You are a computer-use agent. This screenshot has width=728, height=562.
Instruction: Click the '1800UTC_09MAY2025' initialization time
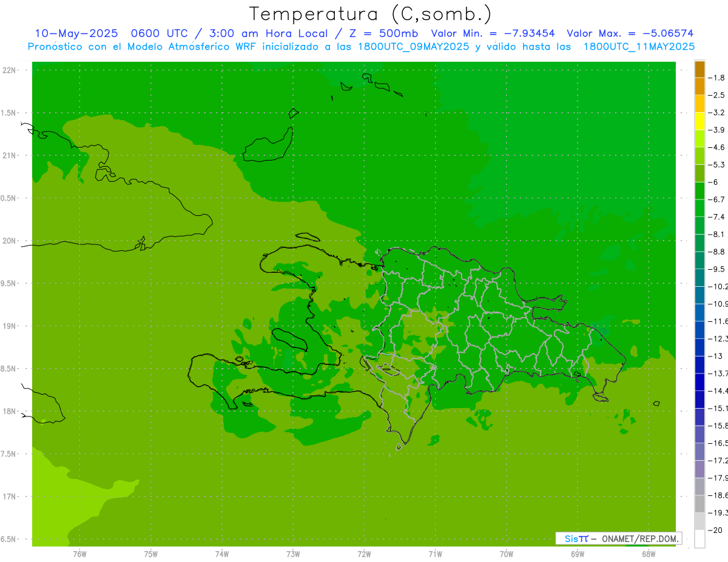point(413,47)
